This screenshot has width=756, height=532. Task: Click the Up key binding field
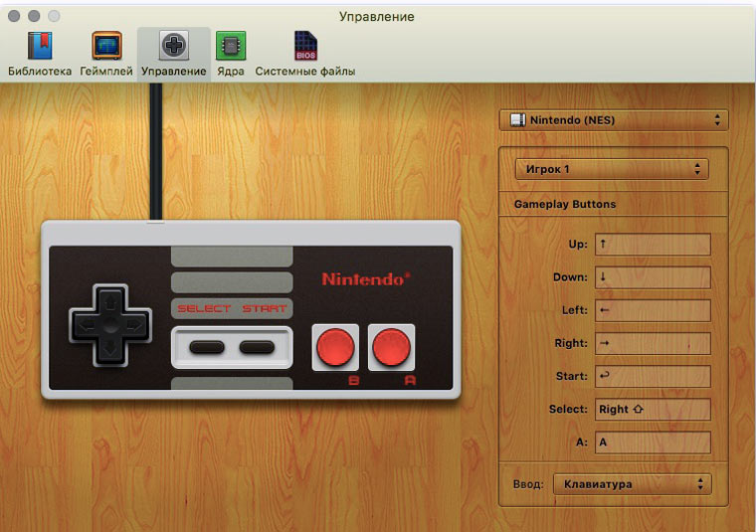point(653,245)
